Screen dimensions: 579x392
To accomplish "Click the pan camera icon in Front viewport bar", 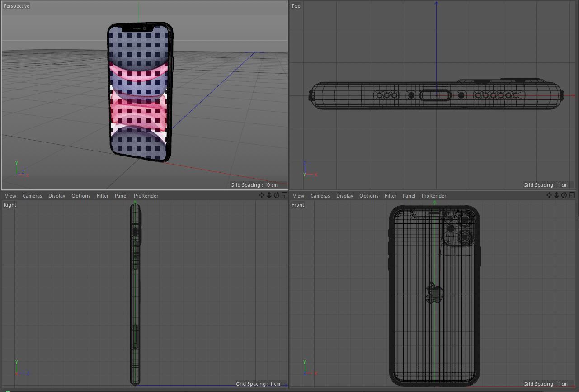I will tap(549, 195).
